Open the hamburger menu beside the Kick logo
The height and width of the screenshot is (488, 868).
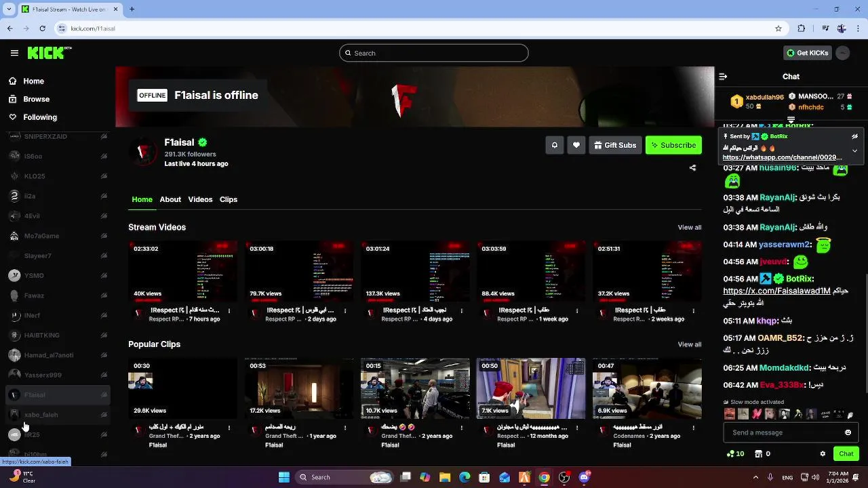tap(14, 53)
